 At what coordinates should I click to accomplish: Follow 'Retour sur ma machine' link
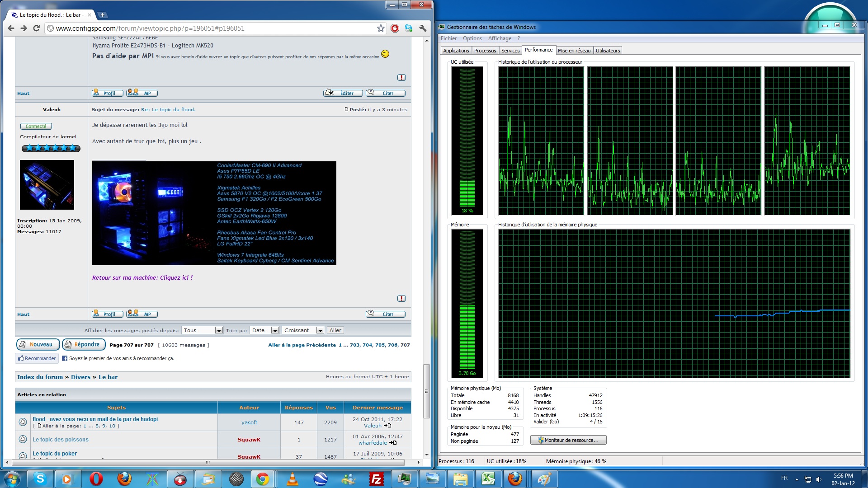(142, 277)
